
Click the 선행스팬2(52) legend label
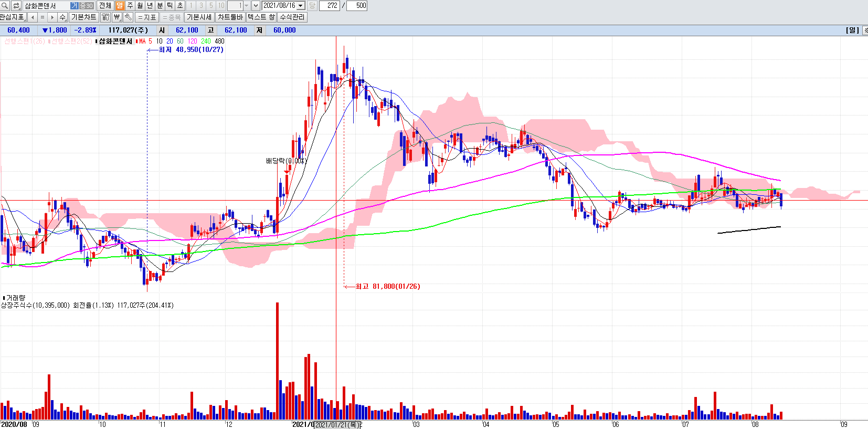pos(71,41)
